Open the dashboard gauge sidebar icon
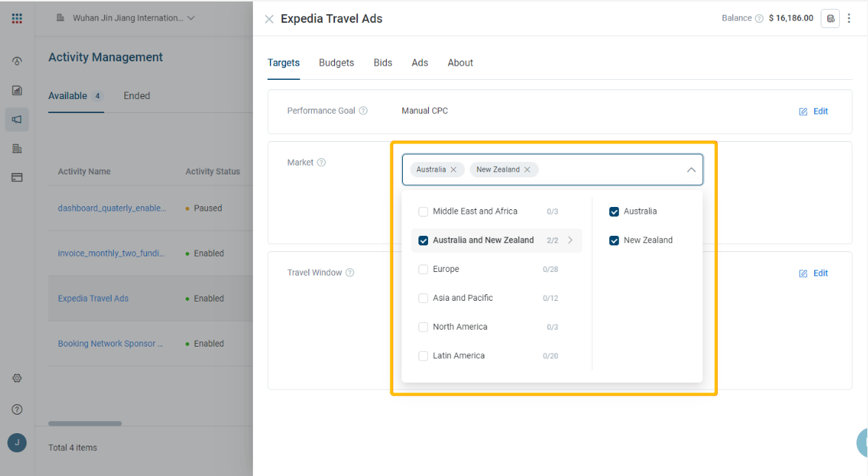The width and height of the screenshot is (868, 476). coord(17,61)
